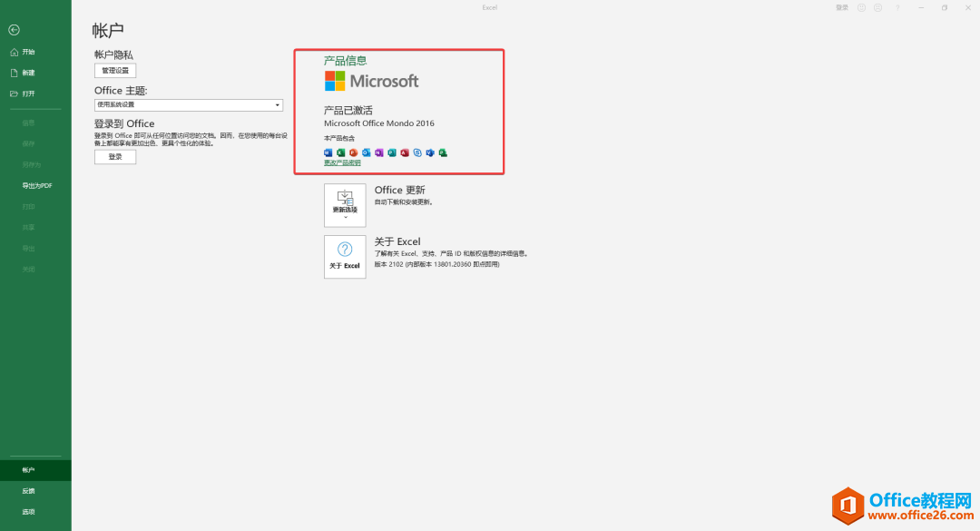Click the Skype for Business icon
The height and width of the screenshot is (531, 980).
click(416, 152)
